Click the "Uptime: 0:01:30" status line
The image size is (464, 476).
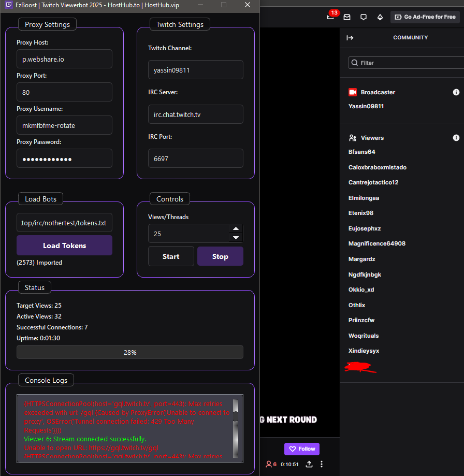(38, 338)
